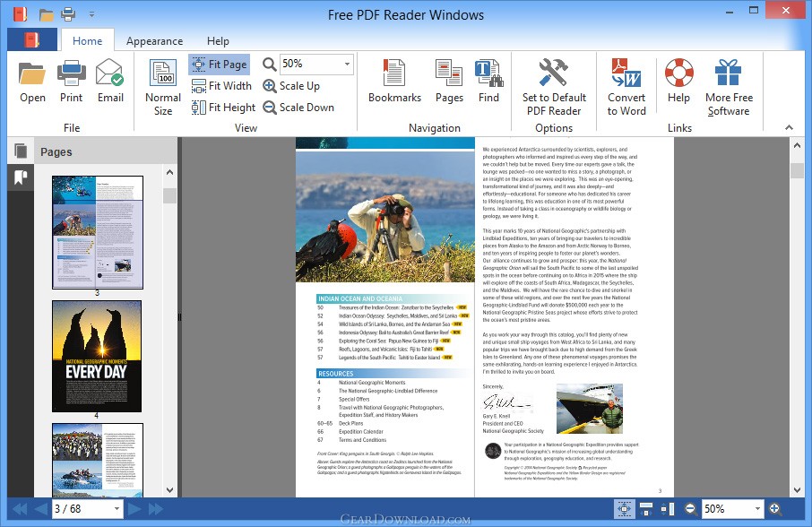
Task: Open the Bookmarks navigation panel
Action: (394, 82)
